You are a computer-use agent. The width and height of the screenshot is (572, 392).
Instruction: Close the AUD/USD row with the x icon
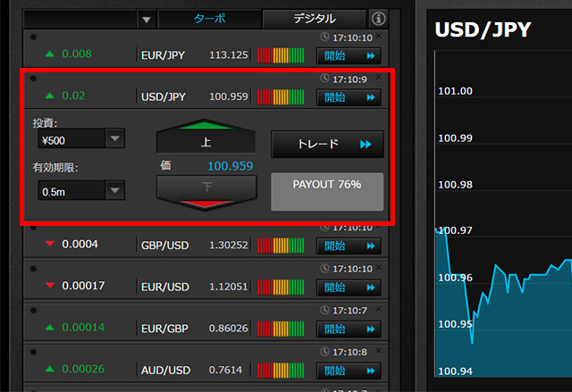[379, 350]
